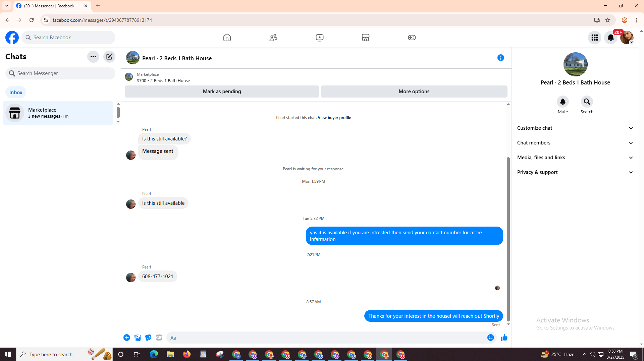Expand Media, files and links section
This screenshot has height=361, width=644.
[x=575, y=158]
